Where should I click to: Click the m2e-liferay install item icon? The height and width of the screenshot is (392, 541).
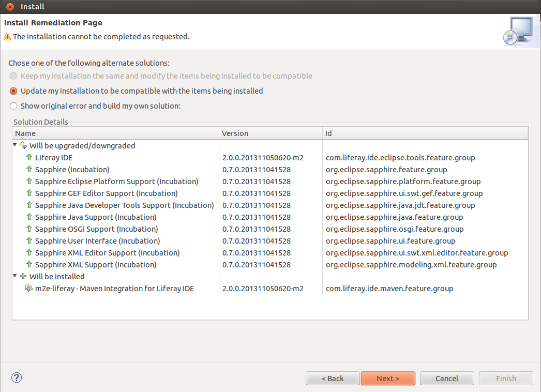(x=29, y=289)
